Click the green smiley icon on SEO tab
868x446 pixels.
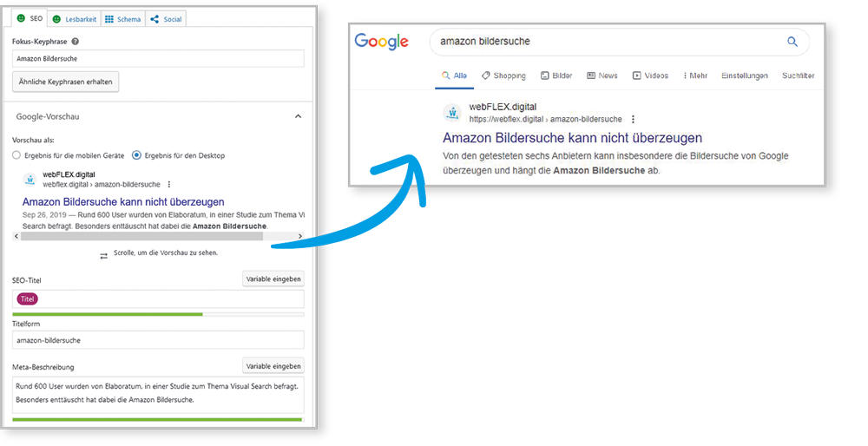(21, 18)
